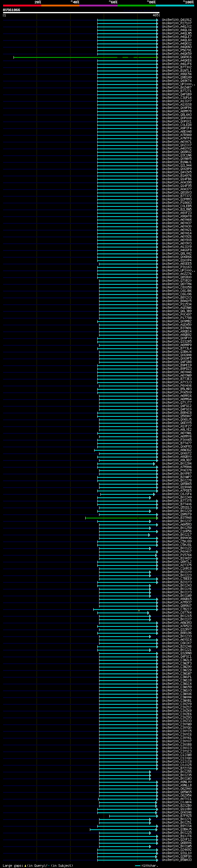Select the label UniRef100_B0I284

point(176,464)
